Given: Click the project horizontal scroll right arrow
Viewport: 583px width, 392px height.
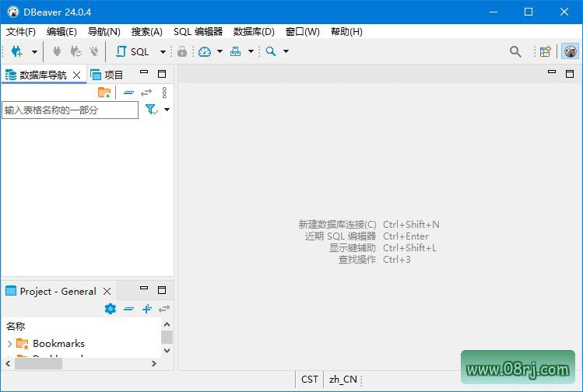Looking at the screenshot, I should pyautogui.click(x=154, y=364).
